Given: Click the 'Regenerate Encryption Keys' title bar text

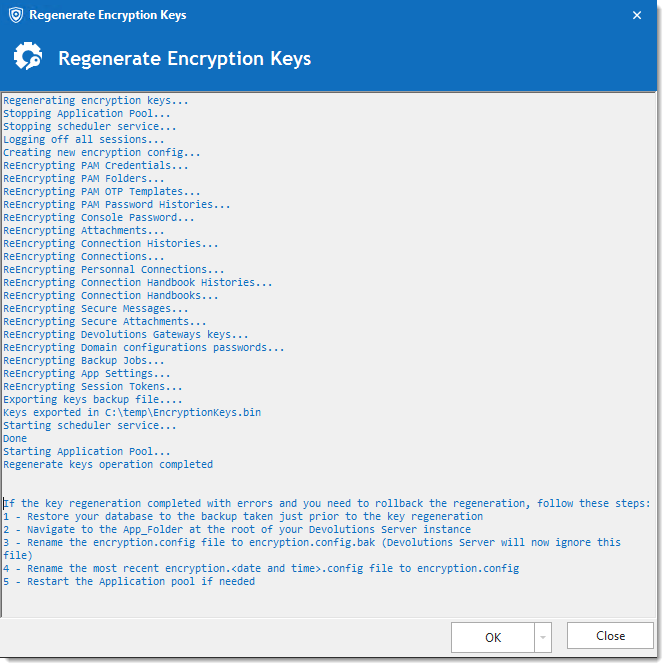Looking at the screenshot, I should coord(108,16).
